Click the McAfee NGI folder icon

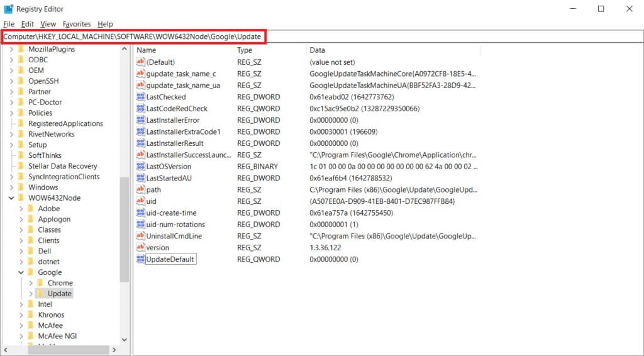point(31,336)
